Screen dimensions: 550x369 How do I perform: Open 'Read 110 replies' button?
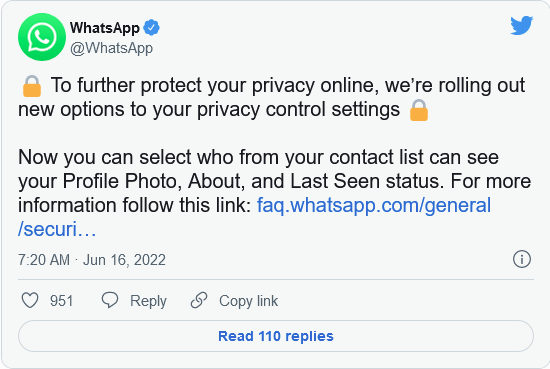(x=276, y=336)
